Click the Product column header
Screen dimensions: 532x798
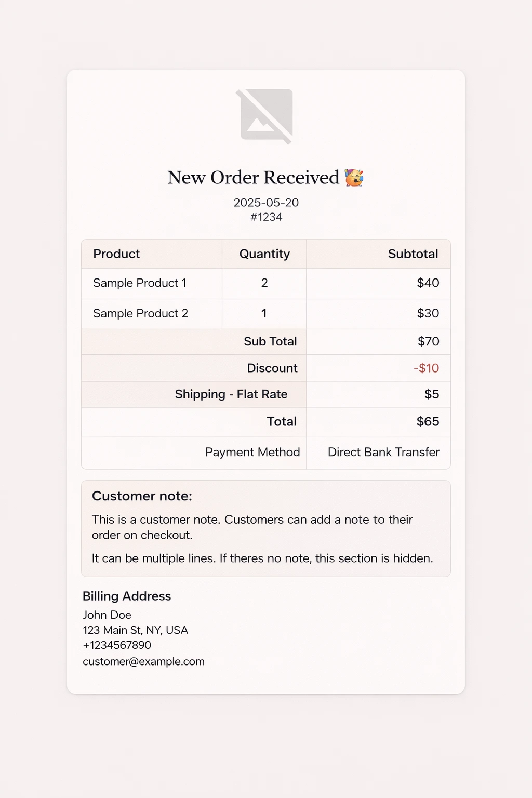click(116, 254)
